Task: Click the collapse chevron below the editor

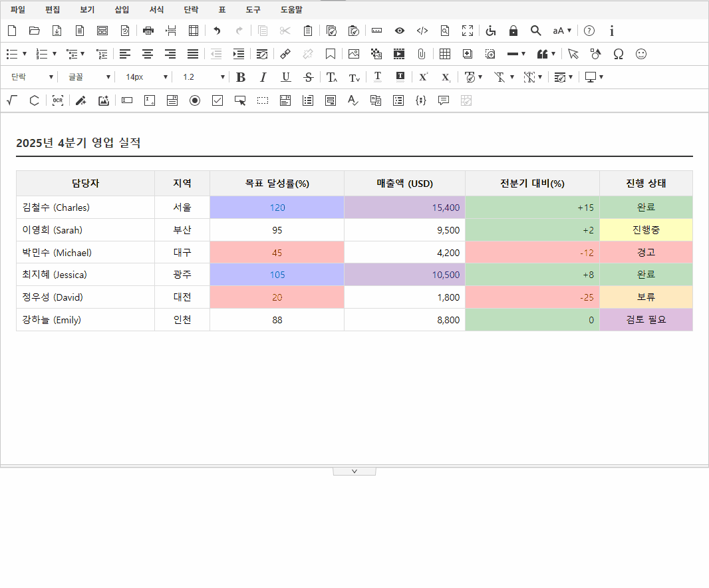Action: pos(354,471)
